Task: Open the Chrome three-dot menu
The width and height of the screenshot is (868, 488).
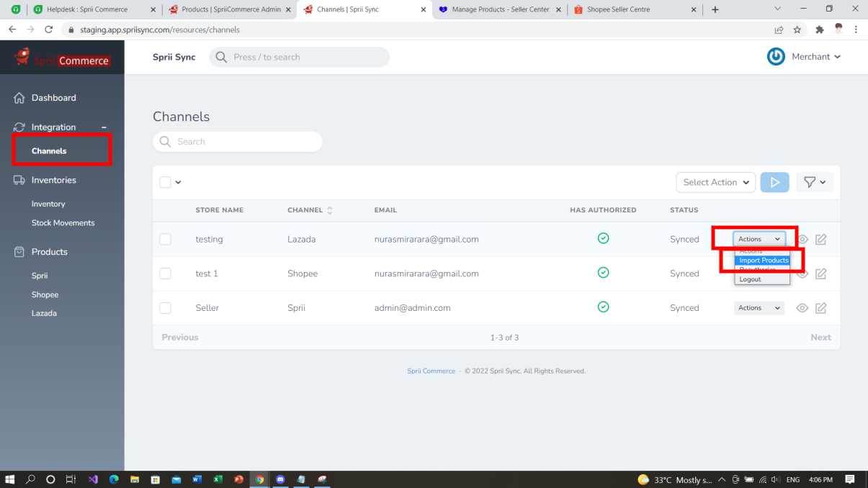Action: (x=856, y=30)
